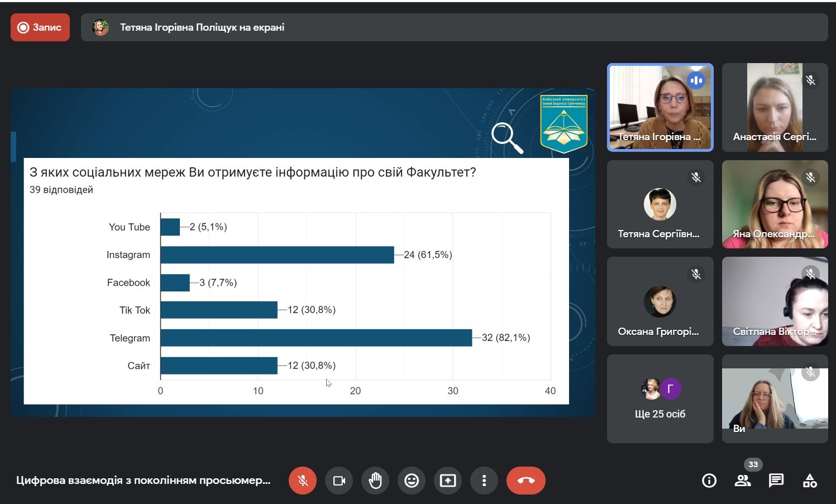Unmute the microphone in bottom toolbar
836x504 pixels.
[302, 481]
